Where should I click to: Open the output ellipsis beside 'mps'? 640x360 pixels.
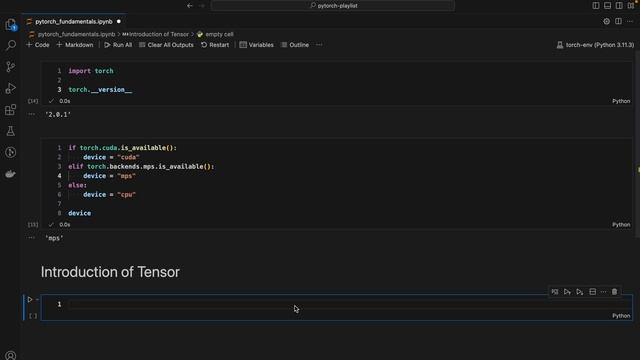tap(31, 238)
